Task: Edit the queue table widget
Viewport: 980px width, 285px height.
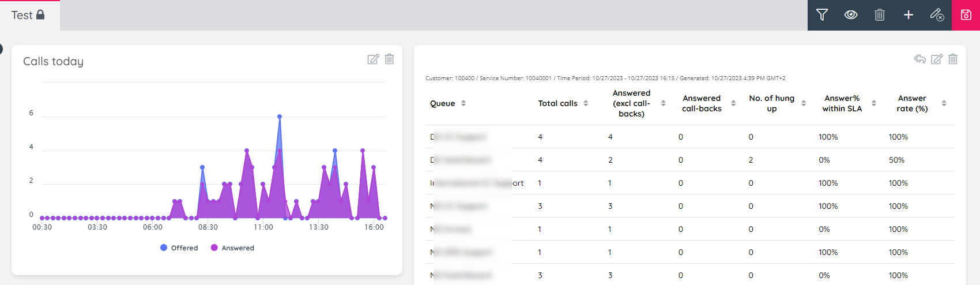Action: [x=937, y=59]
